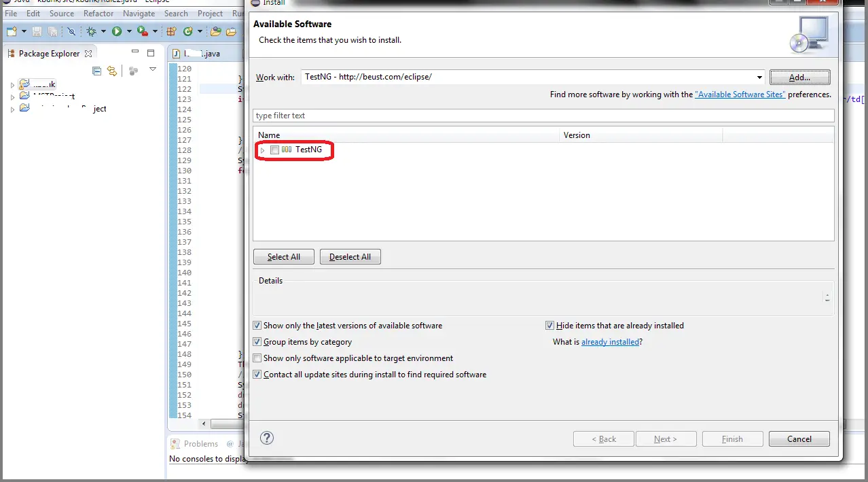
Task: Click the open folder icon after Open Type
Action: 231,31
